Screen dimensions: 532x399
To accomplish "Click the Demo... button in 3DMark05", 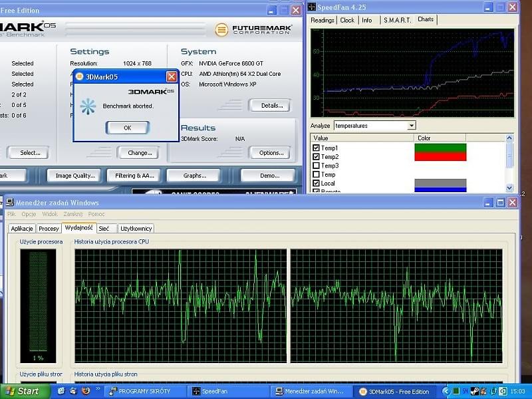I will (x=268, y=176).
